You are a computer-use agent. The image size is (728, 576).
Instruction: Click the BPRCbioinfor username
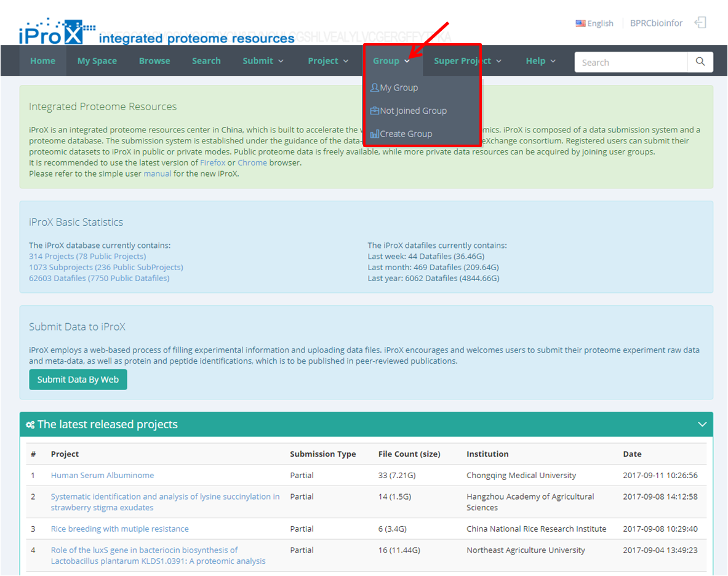pos(656,23)
